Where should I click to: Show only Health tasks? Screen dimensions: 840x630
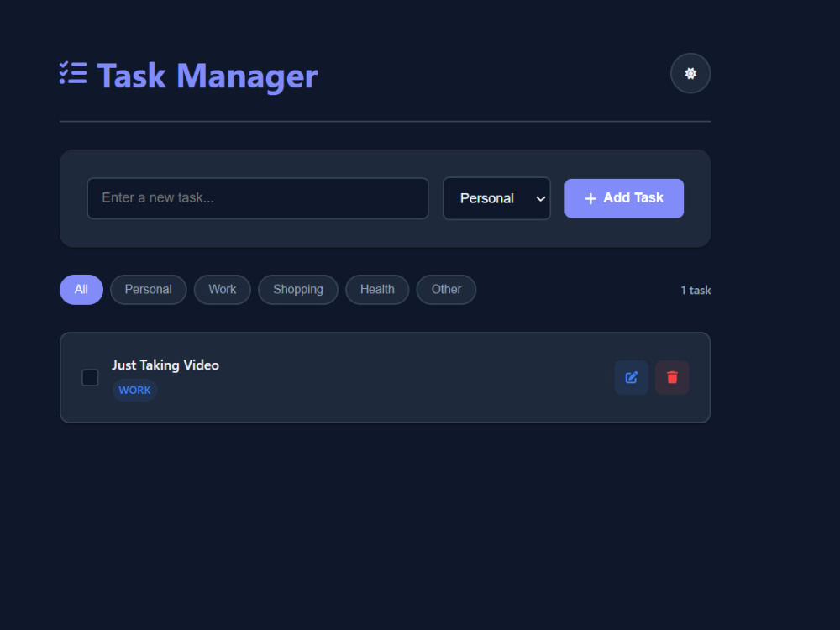point(377,290)
